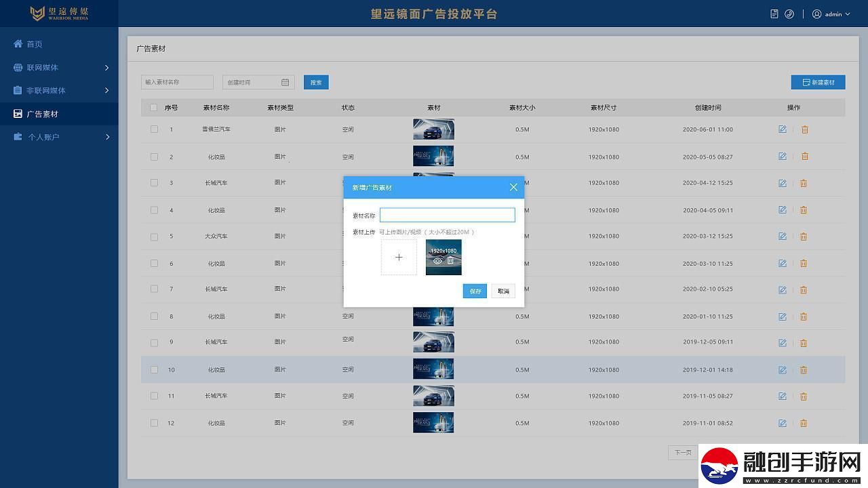The width and height of the screenshot is (868, 488).
Task: Cancel the dialog with 取消
Action: coord(503,291)
